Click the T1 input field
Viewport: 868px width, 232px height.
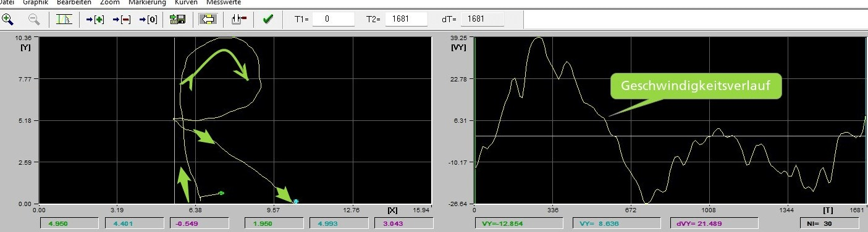point(333,19)
